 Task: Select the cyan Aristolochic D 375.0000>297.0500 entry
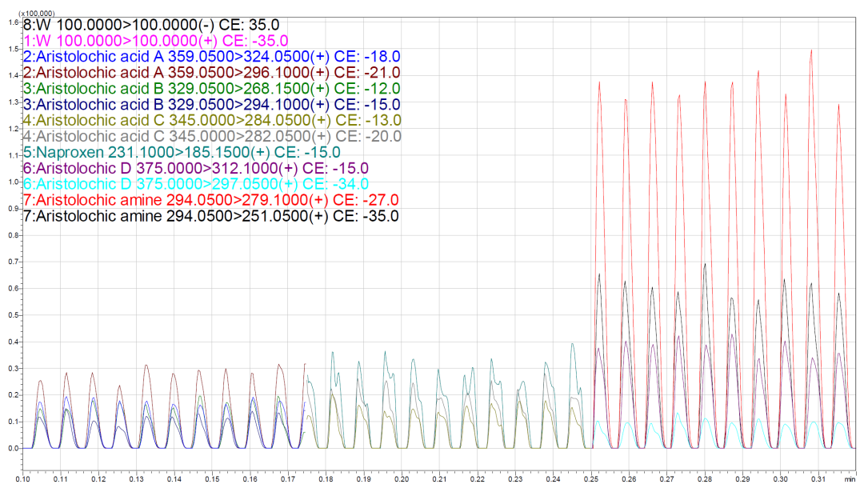195,185
